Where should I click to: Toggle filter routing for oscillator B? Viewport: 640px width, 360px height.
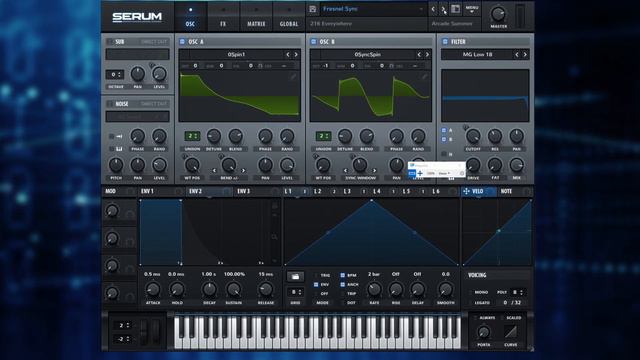(444, 139)
